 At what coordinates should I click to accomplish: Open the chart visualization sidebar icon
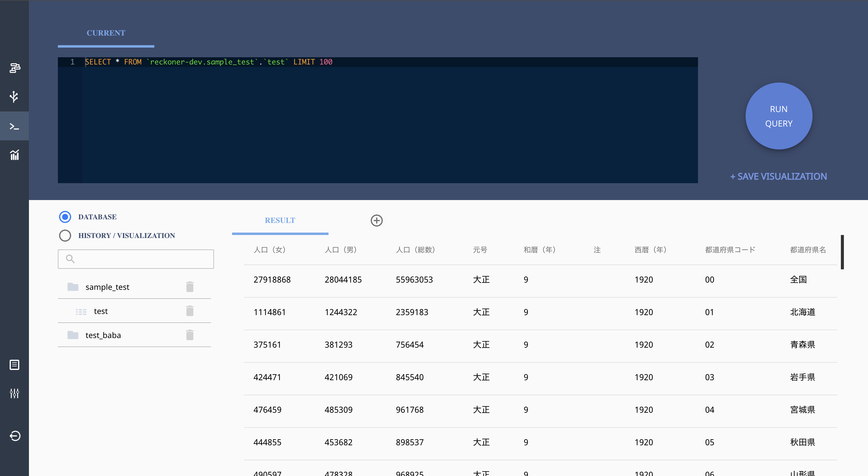pos(14,155)
